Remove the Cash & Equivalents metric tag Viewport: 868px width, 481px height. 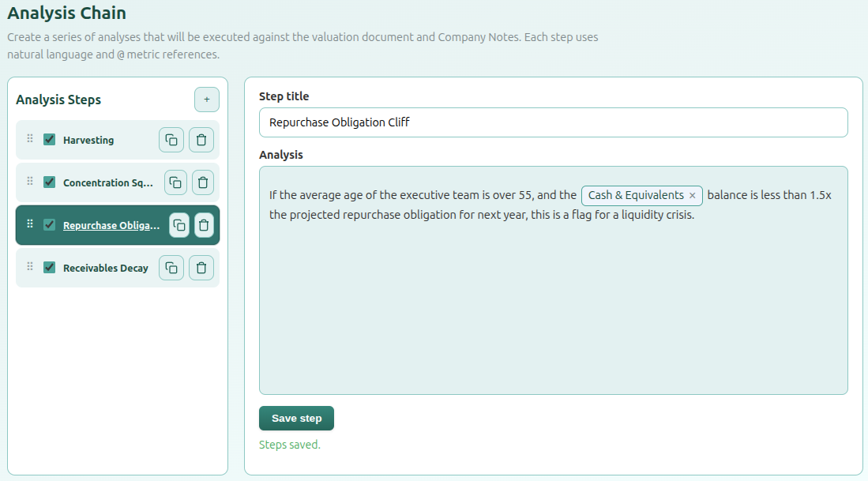coord(692,195)
